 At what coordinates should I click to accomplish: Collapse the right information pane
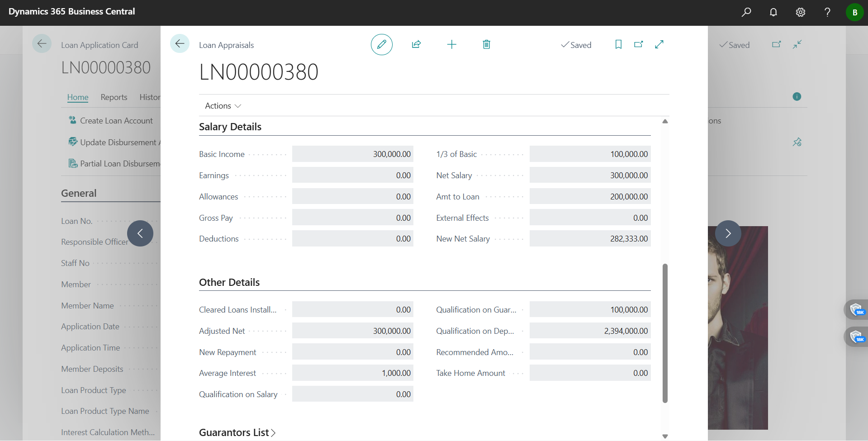(797, 44)
